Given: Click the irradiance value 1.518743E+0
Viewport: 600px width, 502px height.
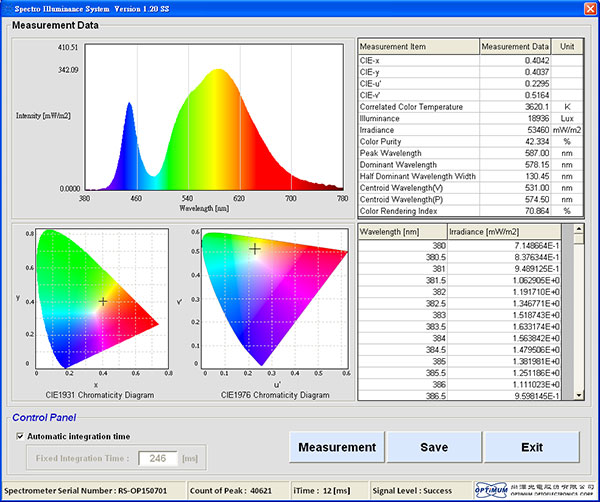Looking at the screenshot, I should click(x=536, y=315).
